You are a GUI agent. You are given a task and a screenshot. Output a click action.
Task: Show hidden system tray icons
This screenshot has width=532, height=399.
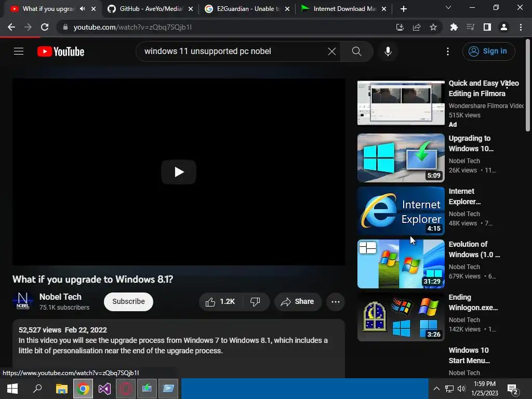436,389
